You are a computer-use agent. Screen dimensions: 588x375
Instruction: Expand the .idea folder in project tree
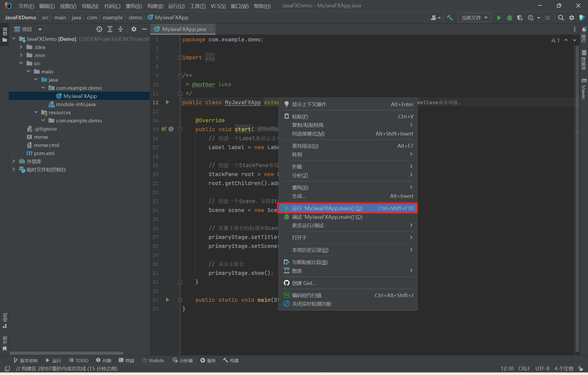tap(21, 47)
